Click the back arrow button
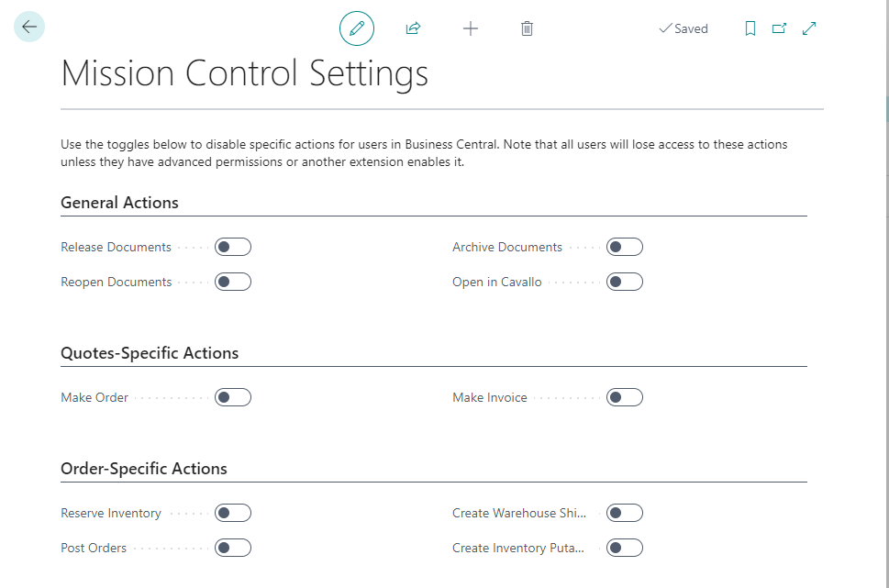The width and height of the screenshot is (889, 588). 29,28
